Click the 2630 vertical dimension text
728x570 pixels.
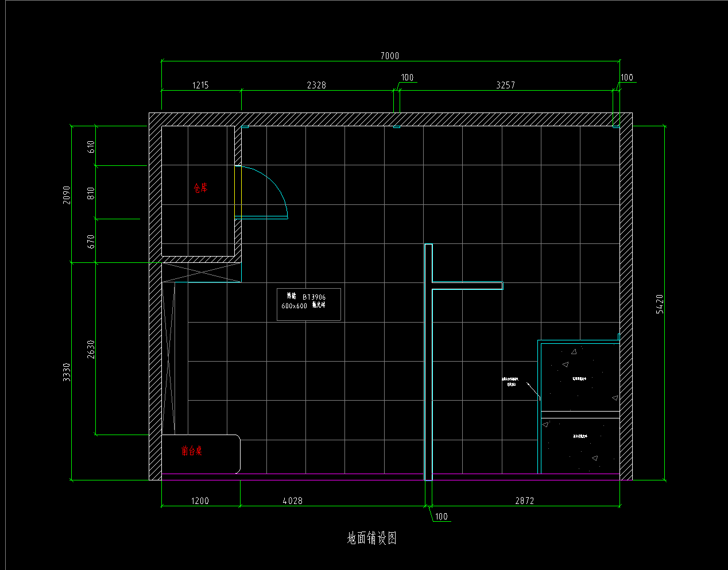(91, 349)
